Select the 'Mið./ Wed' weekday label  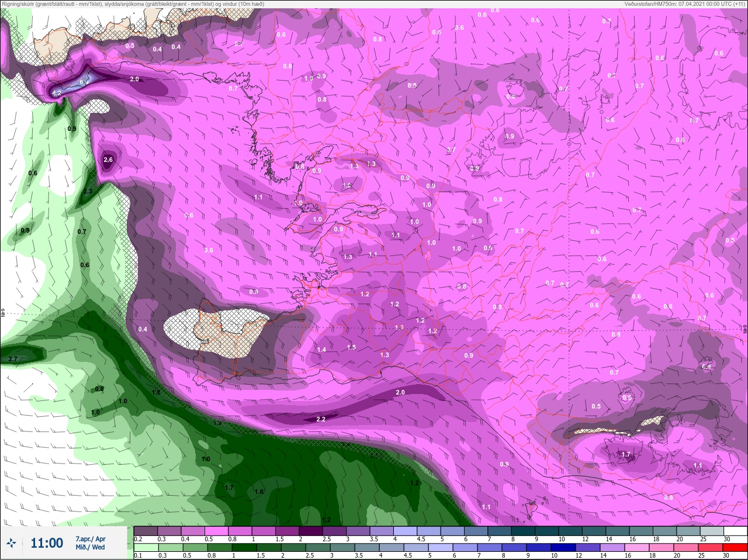(90, 547)
